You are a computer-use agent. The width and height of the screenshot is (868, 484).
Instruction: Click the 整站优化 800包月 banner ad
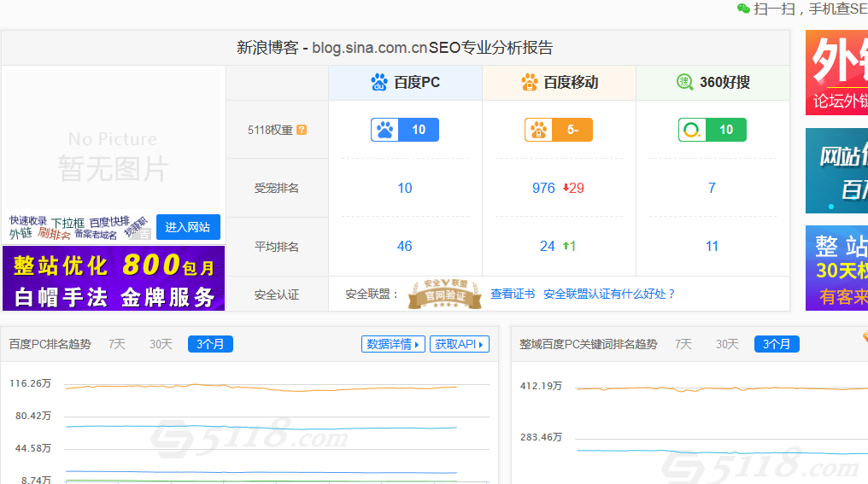114,278
